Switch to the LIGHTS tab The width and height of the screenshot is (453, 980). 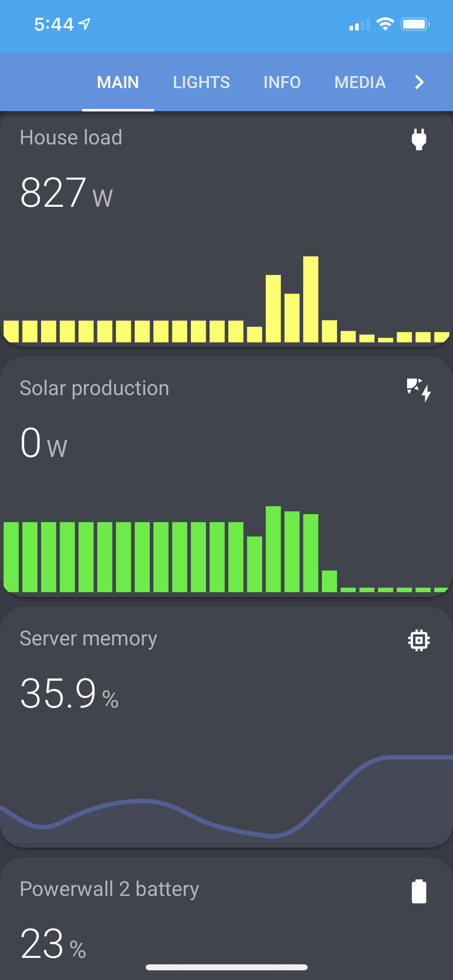tap(201, 82)
